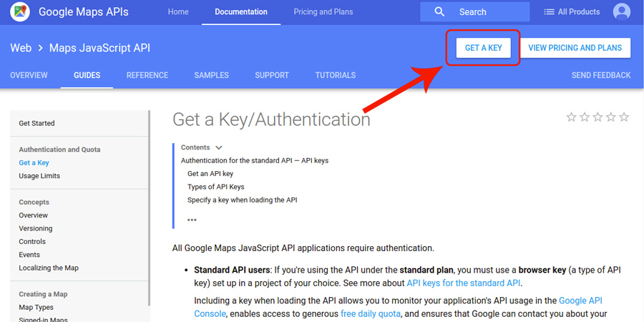Open Versioning in the sidebar
This screenshot has height=322, width=644.
coord(36,228)
